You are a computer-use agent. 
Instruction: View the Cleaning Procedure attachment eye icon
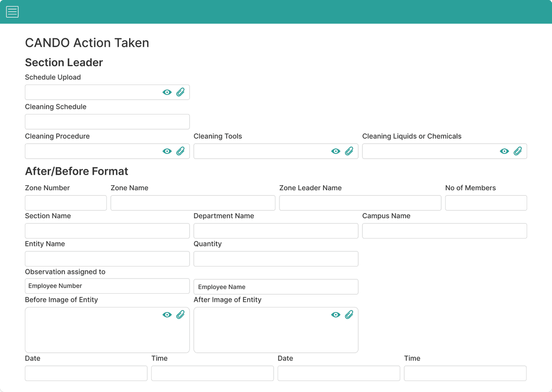pyautogui.click(x=167, y=151)
